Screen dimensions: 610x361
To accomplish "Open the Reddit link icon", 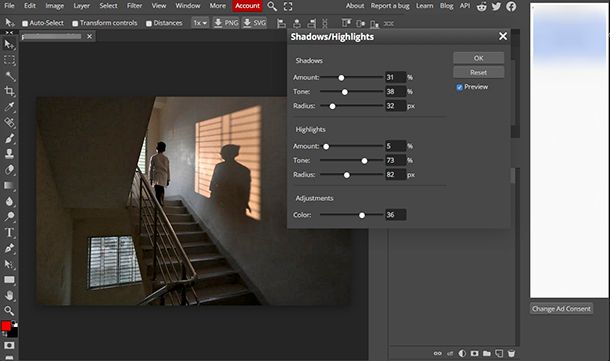I will [x=482, y=6].
